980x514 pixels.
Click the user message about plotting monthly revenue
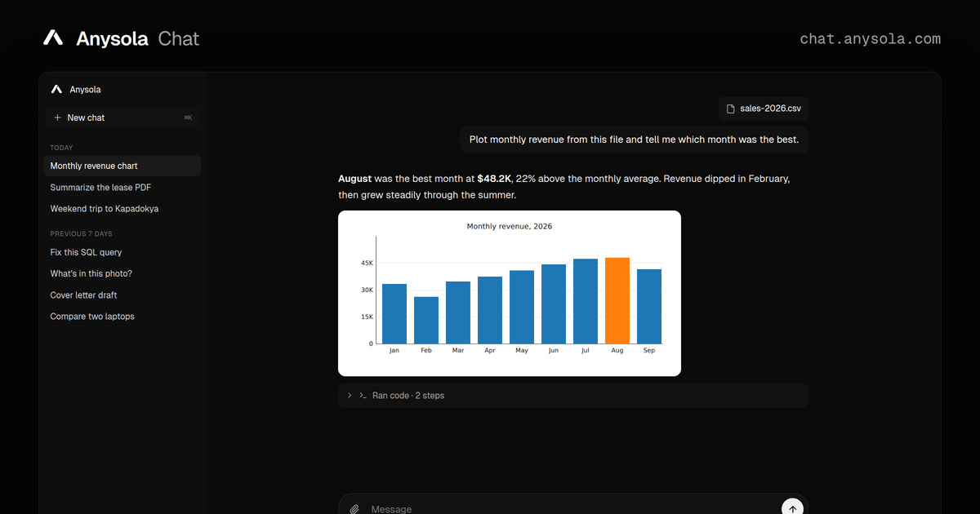point(634,140)
